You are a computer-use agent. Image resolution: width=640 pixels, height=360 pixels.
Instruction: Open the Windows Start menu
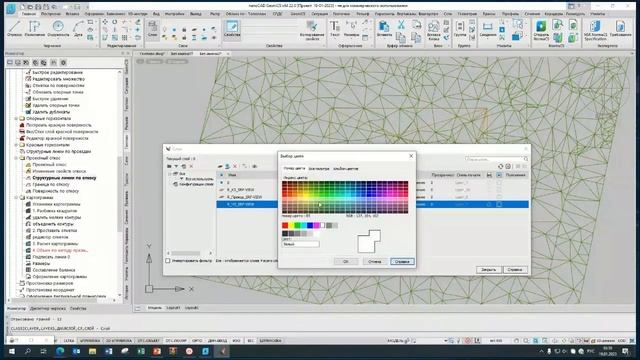[11, 351]
